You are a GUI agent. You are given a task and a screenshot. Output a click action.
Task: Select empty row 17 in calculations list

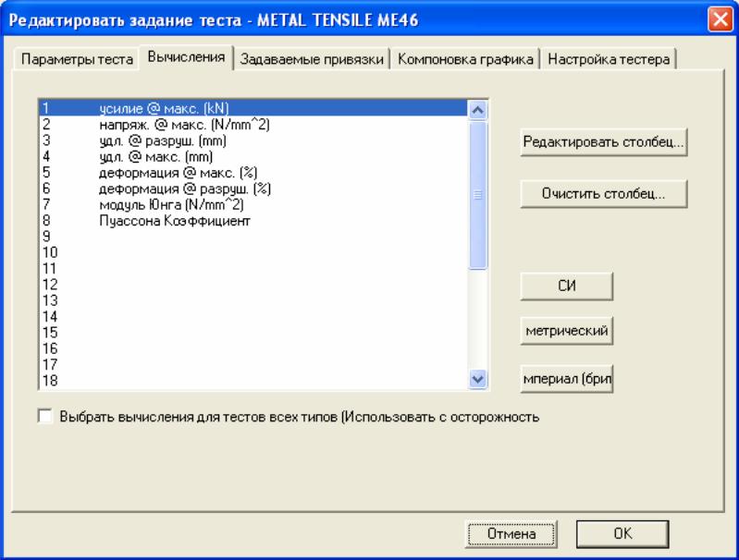point(253,364)
